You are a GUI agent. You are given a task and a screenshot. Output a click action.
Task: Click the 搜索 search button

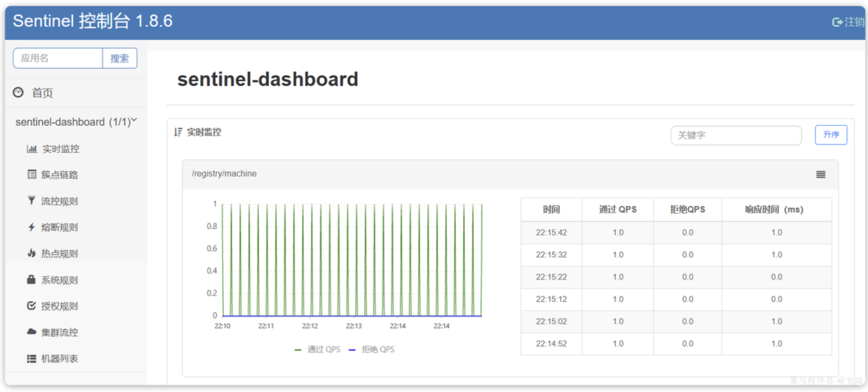coord(120,58)
